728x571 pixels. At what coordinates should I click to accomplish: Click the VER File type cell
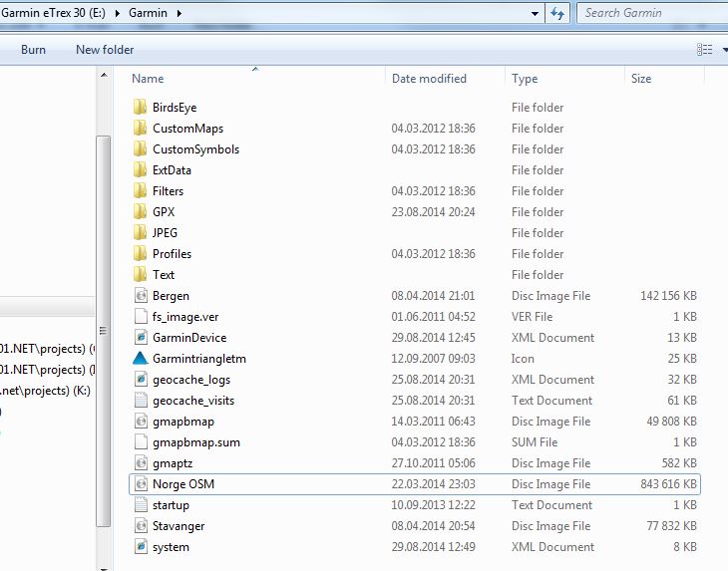click(533, 316)
